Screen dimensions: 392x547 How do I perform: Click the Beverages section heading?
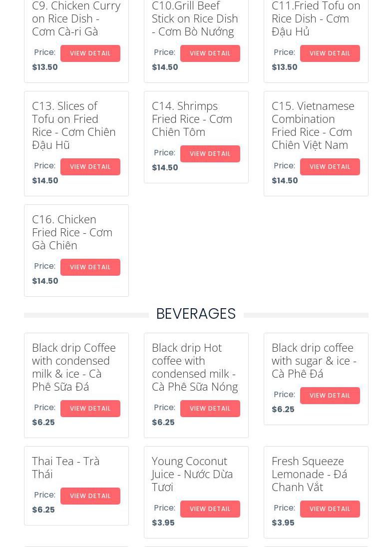pyautogui.click(x=196, y=314)
